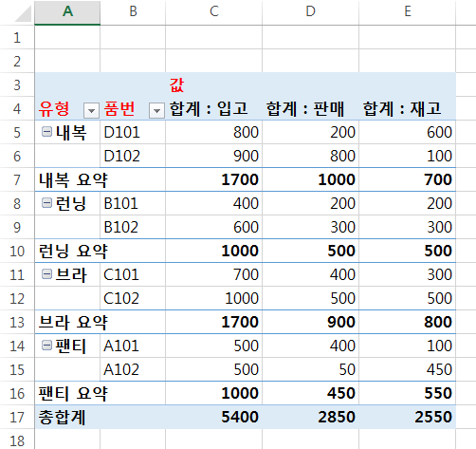Screen dimensions: 476x449
Task: Select column D header
Action: (x=311, y=12)
